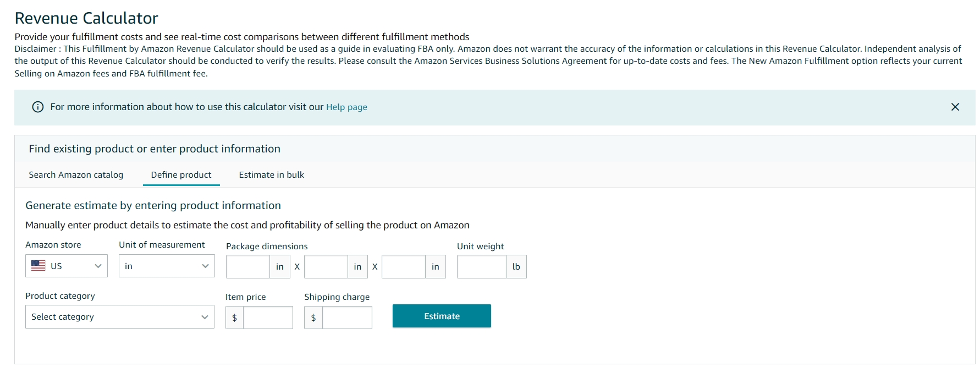Open the Select category dropdown
This screenshot has width=980, height=372.
tap(120, 317)
